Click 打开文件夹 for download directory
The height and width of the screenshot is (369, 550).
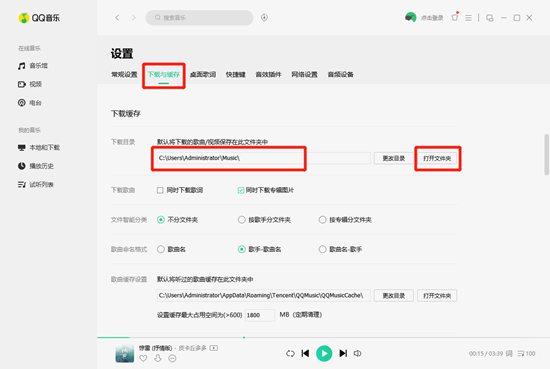pyautogui.click(x=437, y=158)
